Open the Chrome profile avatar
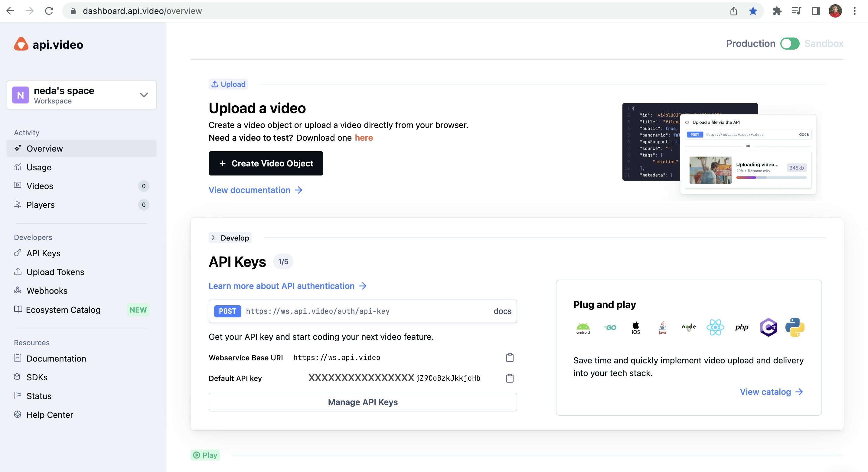Image resolution: width=868 pixels, height=472 pixels. 835,11
